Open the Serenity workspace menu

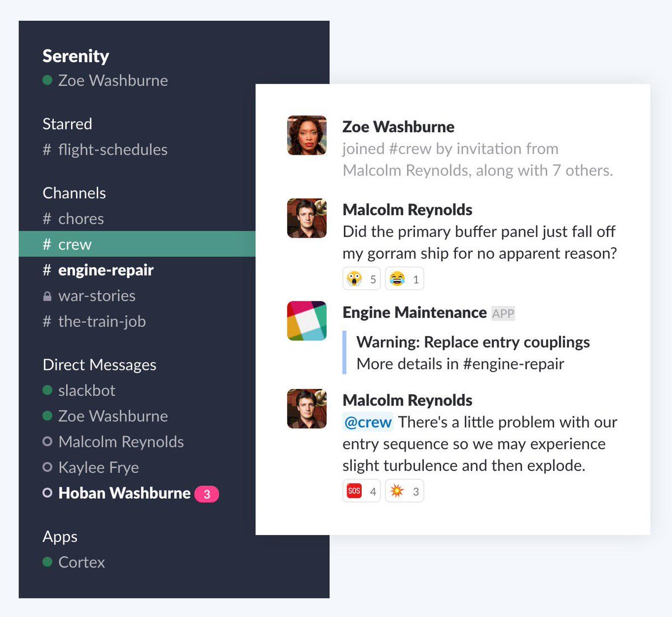tap(76, 56)
